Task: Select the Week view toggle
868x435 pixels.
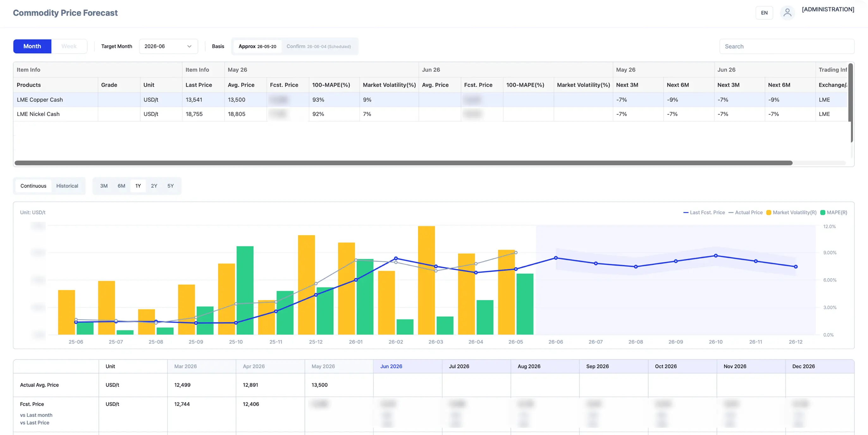Action: click(69, 46)
